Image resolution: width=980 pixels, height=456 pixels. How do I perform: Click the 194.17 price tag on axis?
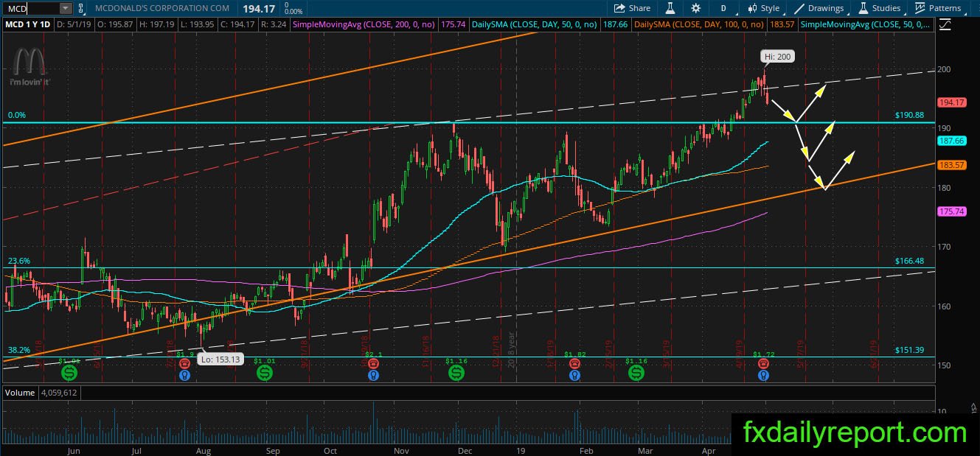pos(951,102)
